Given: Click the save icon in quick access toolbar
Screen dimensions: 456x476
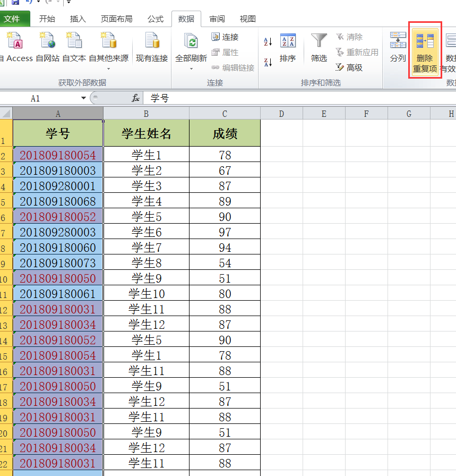Looking at the screenshot, I should (x=15, y=2).
